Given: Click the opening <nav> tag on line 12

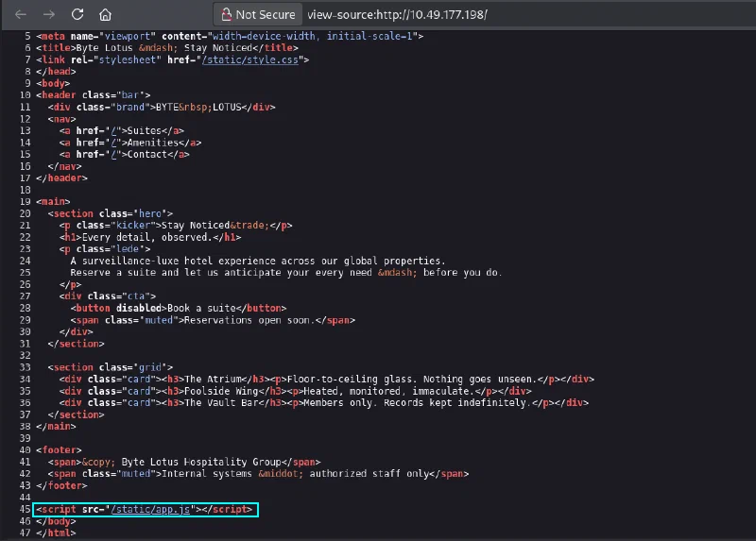Looking at the screenshot, I should [x=61, y=119].
